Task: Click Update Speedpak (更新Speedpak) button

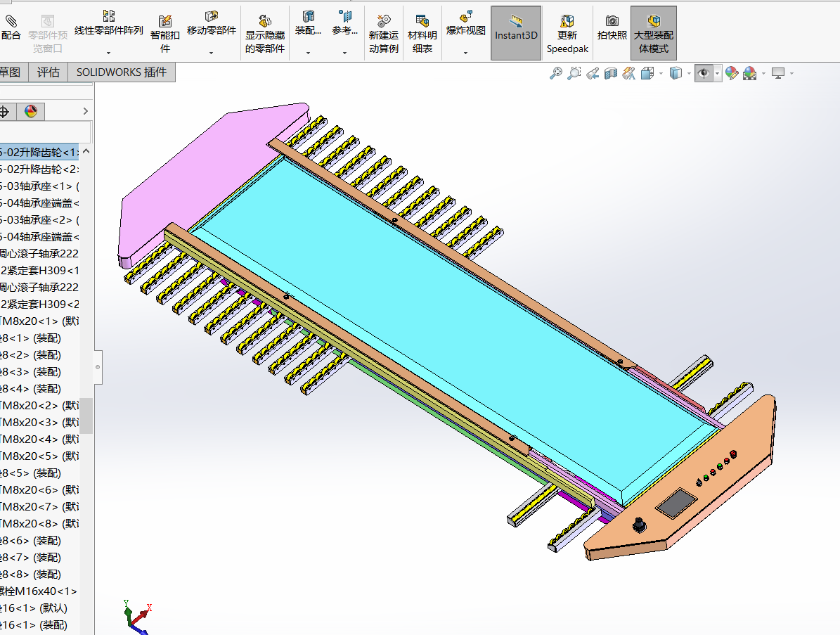Action: tap(567, 34)
